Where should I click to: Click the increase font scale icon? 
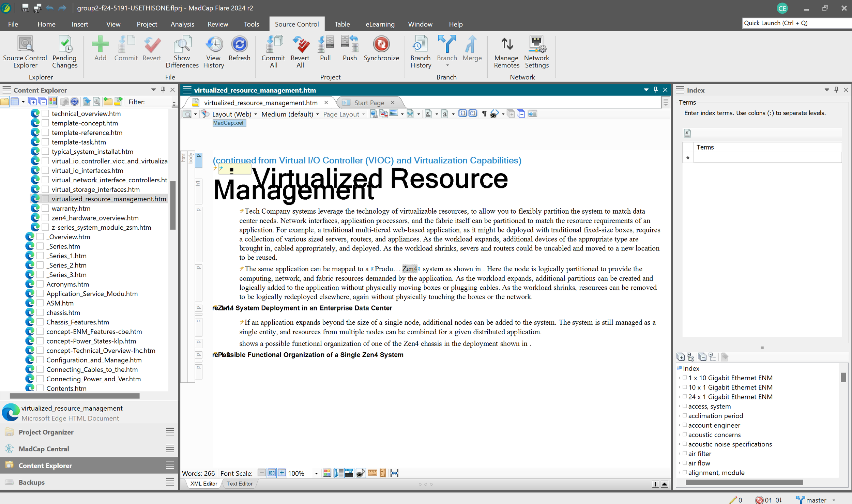tap(282, 473)
